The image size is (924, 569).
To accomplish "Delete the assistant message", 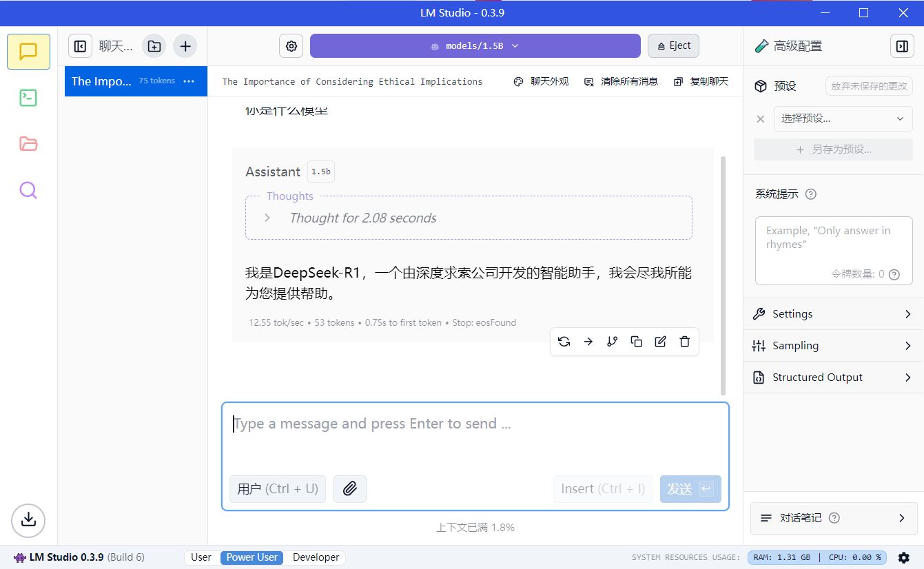I will tap(684, 342).
